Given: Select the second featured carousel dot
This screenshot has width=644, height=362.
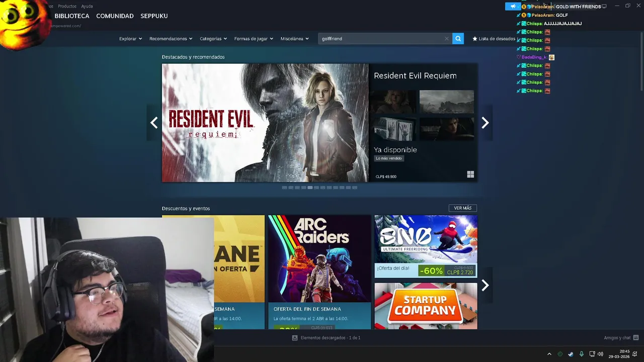Looking at the screenshot, I should pyautogui.click(x=291, y=188).
